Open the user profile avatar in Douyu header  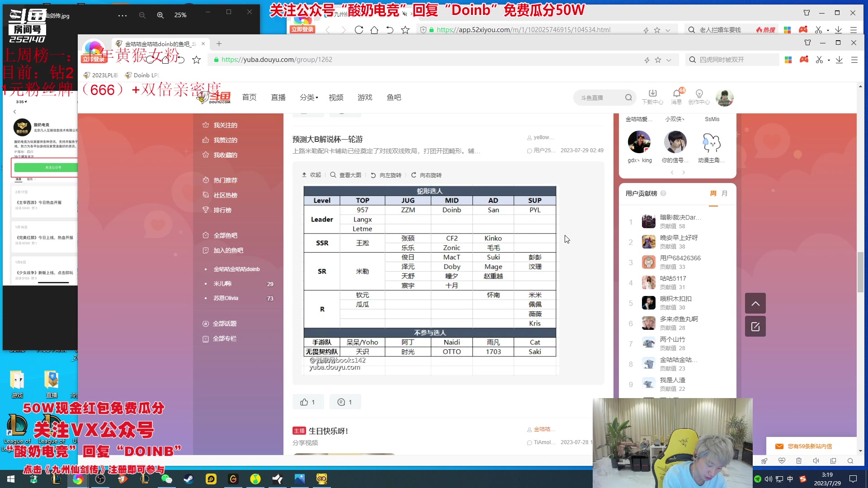[724, 98]
